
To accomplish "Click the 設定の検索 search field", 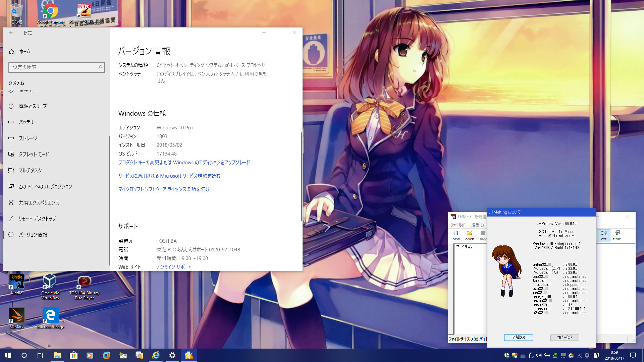I will 56,67.
